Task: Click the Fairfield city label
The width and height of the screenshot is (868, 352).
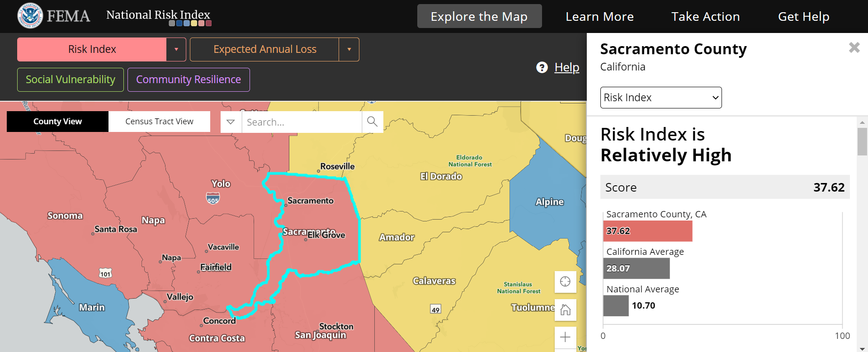Action: 216,267
